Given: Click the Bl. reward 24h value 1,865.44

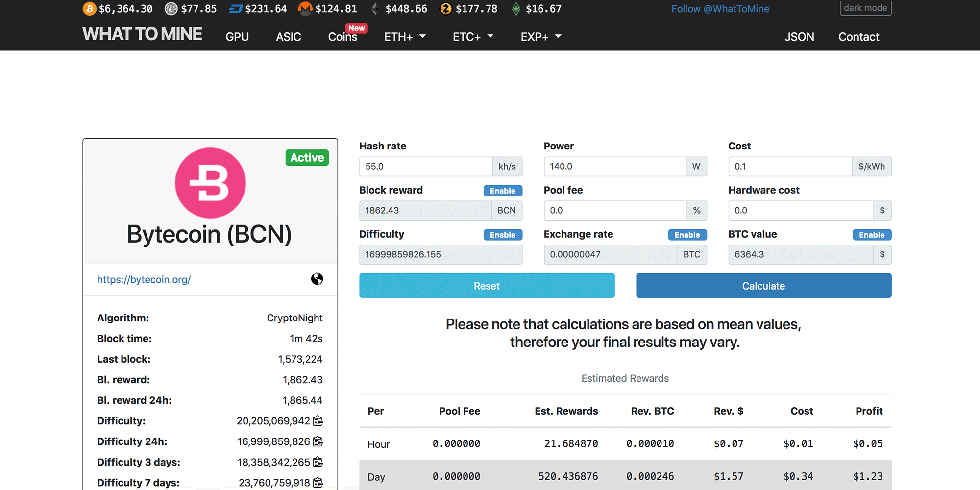Looking at the screenshot, I should (302, 400).
